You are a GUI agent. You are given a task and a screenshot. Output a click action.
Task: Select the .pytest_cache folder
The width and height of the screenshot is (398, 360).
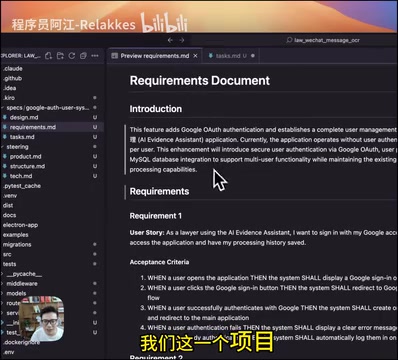click(22, 186)
